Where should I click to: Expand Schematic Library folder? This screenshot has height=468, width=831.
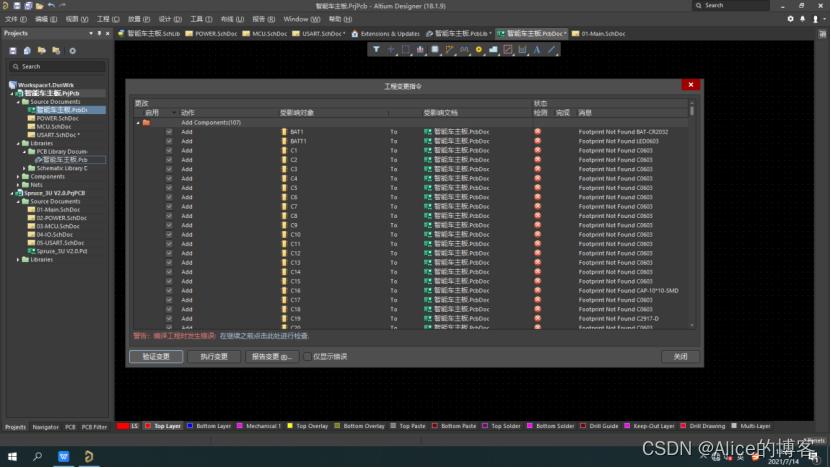coord(24,168)
